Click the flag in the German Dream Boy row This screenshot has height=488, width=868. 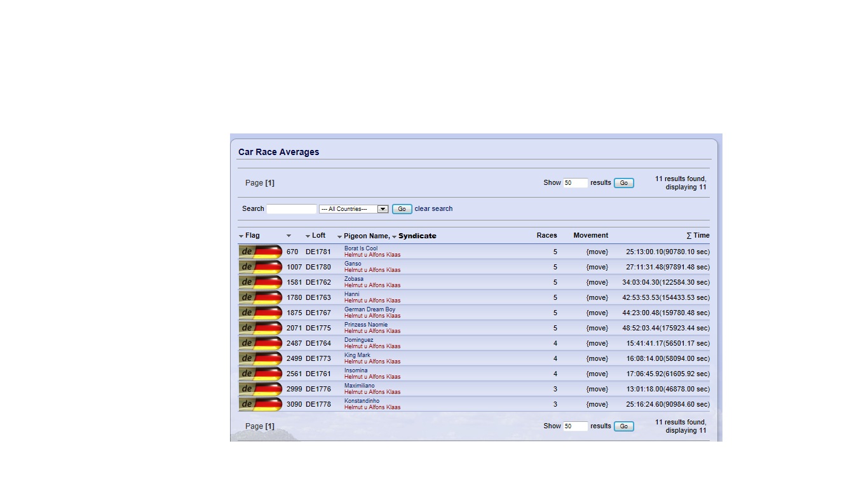tap(261, 313)
